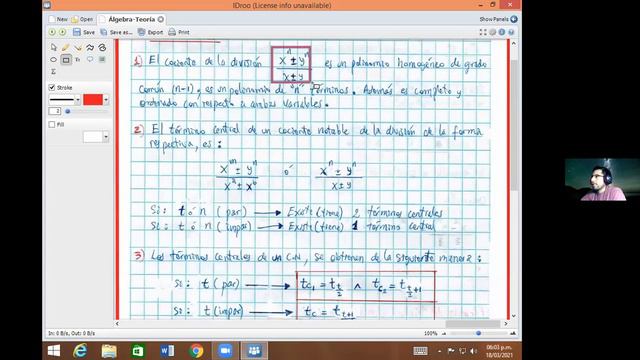The width and height of the screenshot is (640, 360).
Task: Select the speech bubble callout tool
Action: pyautogui.click(x=90, y=60)
